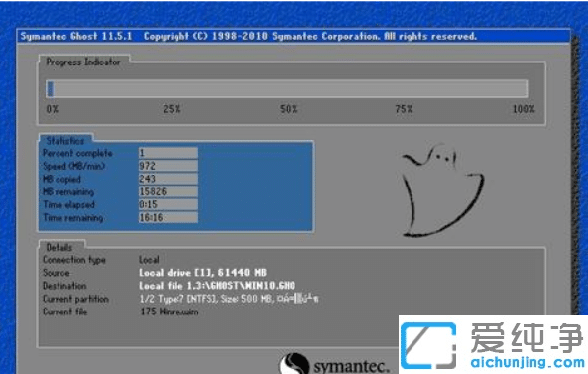Click the 100% progress marker

(524, 109)
